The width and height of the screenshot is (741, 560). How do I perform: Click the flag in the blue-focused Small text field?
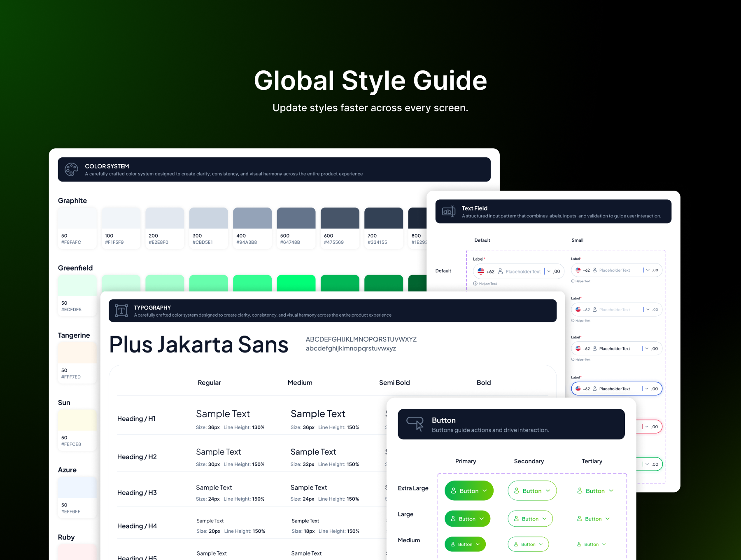click(x=578, y=389)
